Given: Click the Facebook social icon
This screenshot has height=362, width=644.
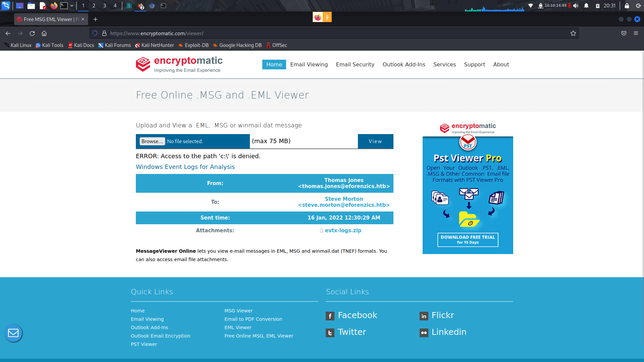Looking at the screenshot, I should click(x=330, y=316).
